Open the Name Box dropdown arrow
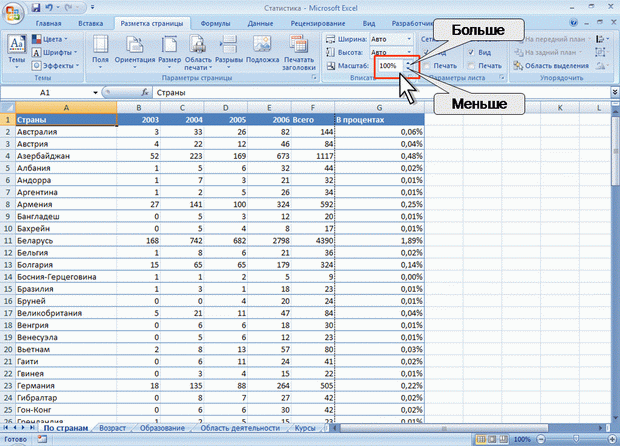 [x=95, y=93]
